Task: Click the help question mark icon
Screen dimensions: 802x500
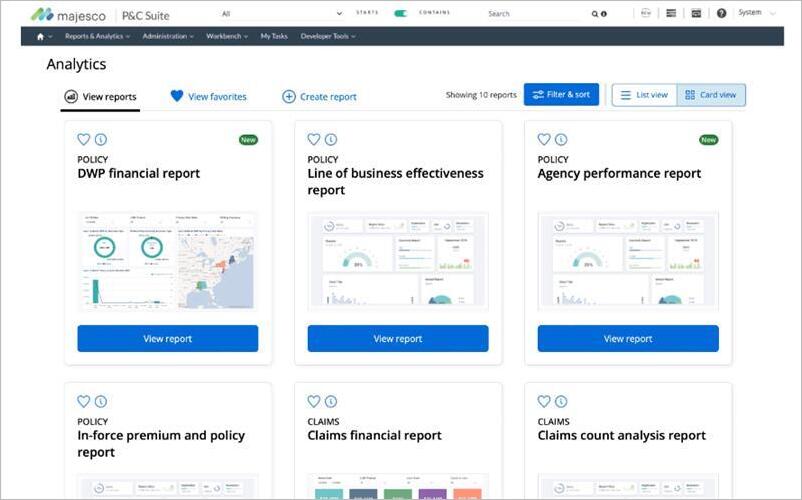Action: [721, 13]
